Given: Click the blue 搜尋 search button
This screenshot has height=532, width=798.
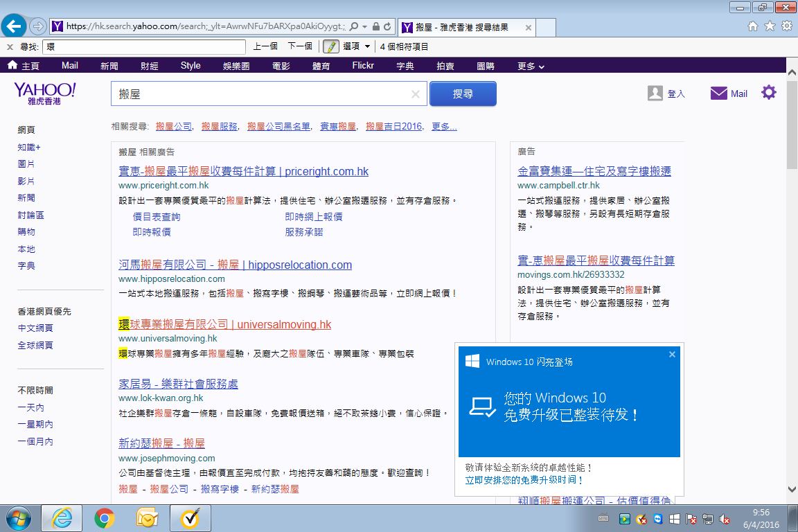Looking at the screenshot, I should 463,94.
